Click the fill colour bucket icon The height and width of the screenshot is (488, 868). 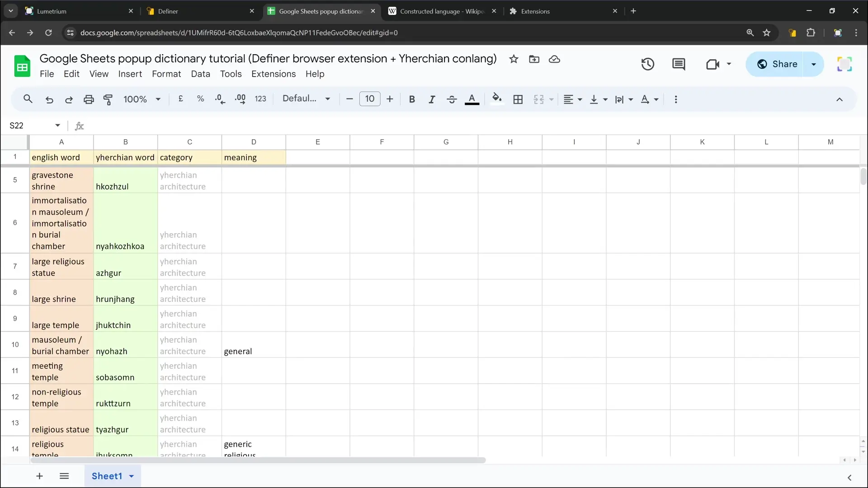(x=496, y=99)
